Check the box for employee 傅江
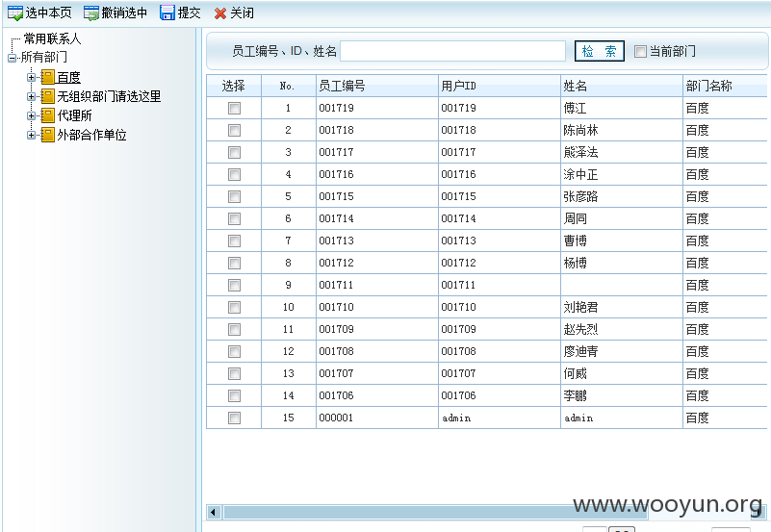Image resolution: width=771 pixels, height=532 pixels. click(234, 108)
